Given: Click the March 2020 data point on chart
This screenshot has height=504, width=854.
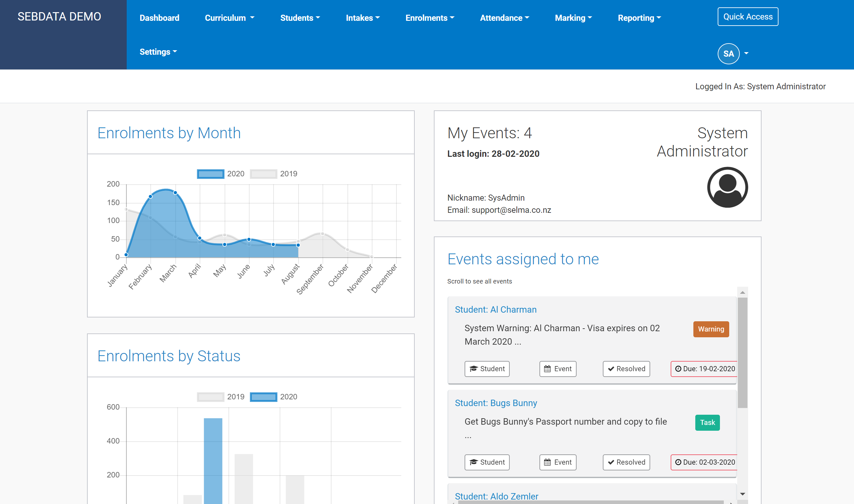Looking at the screenshot, I should click(x=175, y=193).
